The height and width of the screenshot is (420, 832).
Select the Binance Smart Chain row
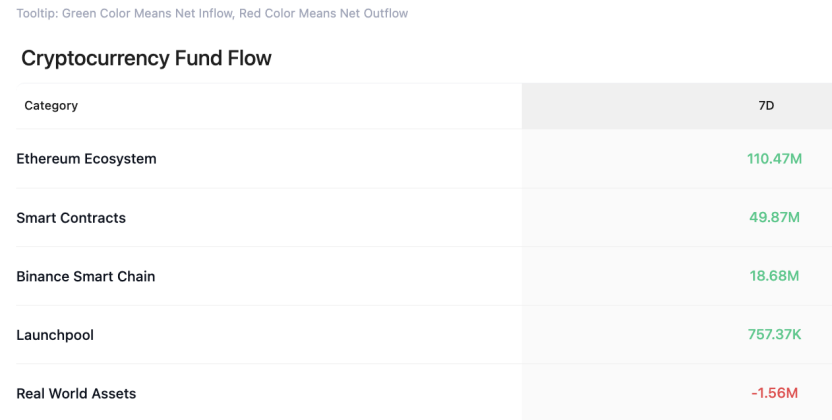(424, 276)
